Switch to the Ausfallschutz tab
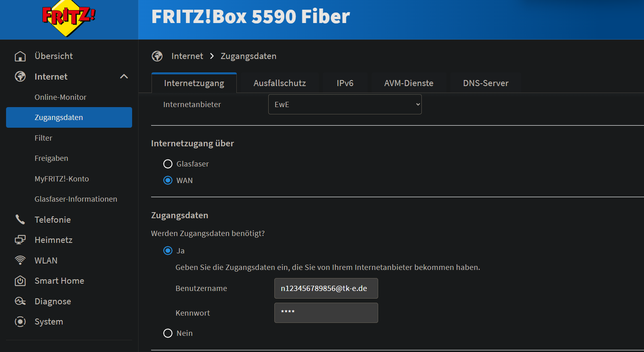The width and height of the screenshot is (644, 352). tap(280, 83)
